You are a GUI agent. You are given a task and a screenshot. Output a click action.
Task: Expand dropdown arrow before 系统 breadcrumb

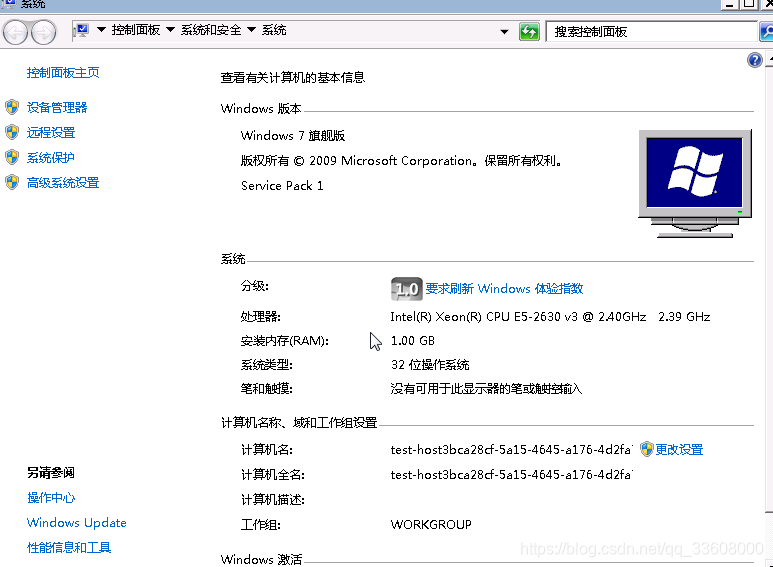point(251,30)
